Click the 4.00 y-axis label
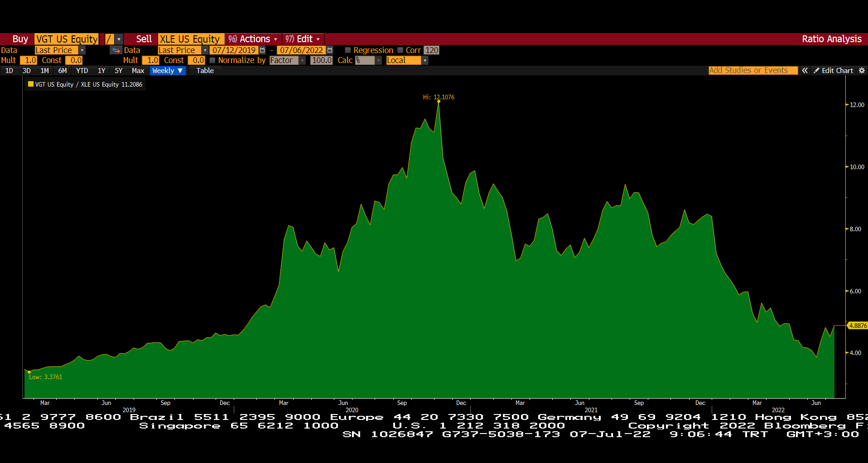 (x=855, y=353)
